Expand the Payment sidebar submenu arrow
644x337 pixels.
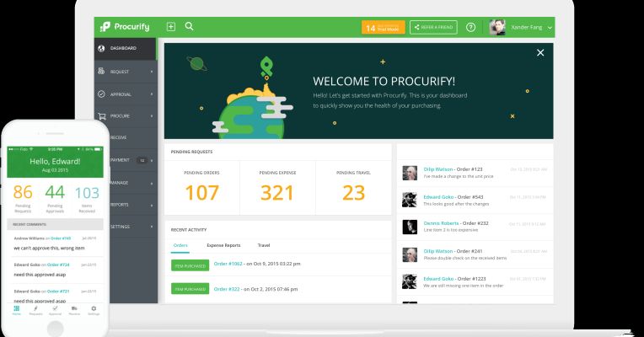[x=152, y=160]
